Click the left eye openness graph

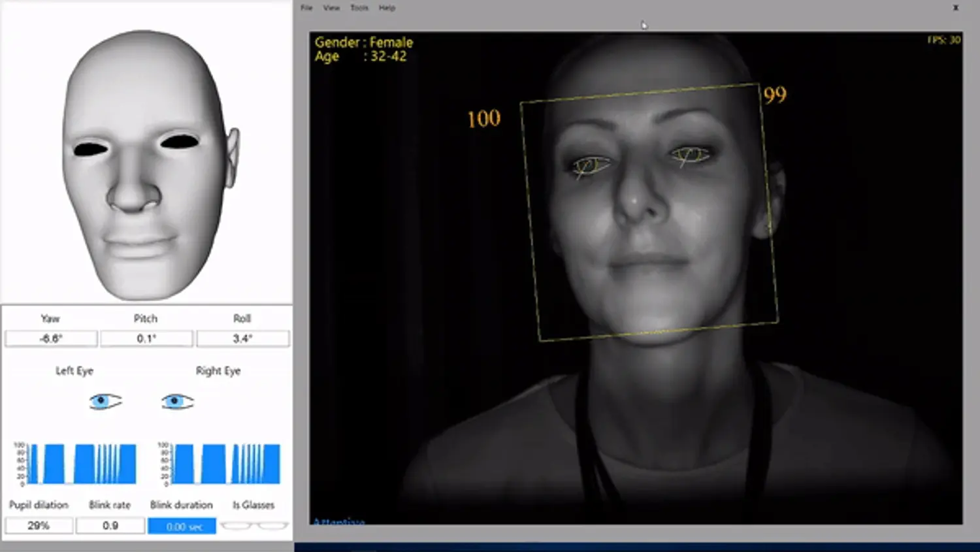(76, 464)
